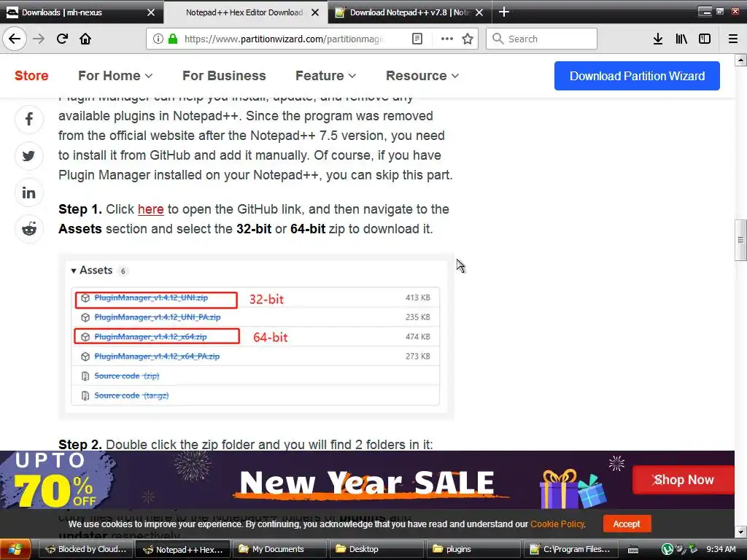This screenshot has width=747, height=560.
Task: Open page actions three-dots menu
Action: [447, 39]
